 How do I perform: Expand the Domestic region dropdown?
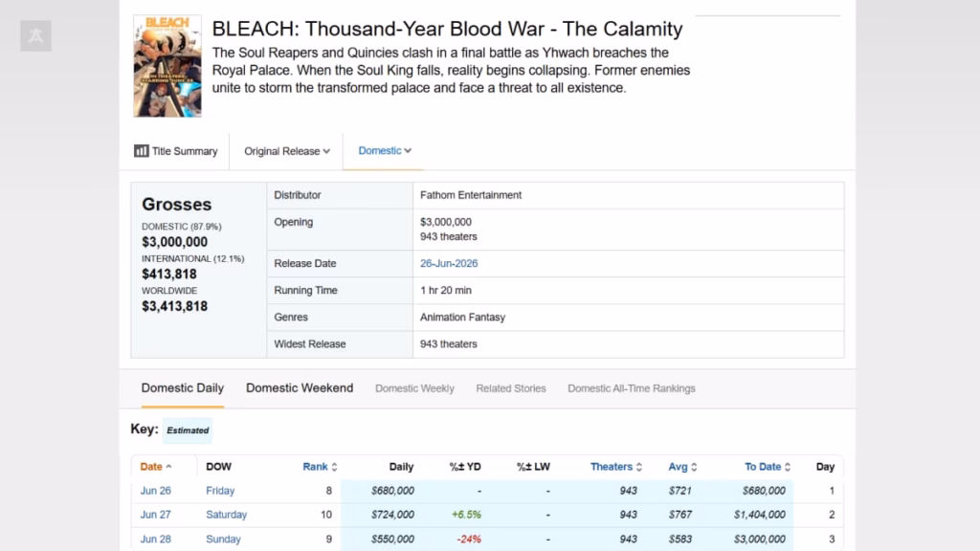point(385,150)
